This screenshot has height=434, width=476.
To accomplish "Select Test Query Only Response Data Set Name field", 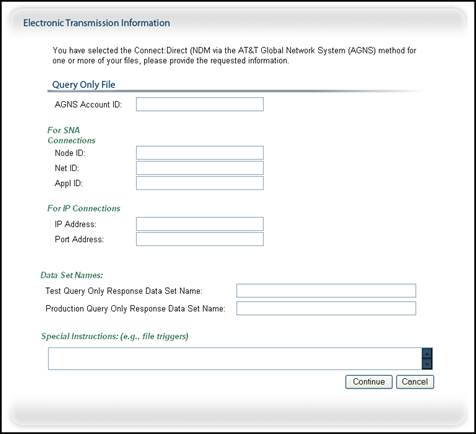I will 326,291.
